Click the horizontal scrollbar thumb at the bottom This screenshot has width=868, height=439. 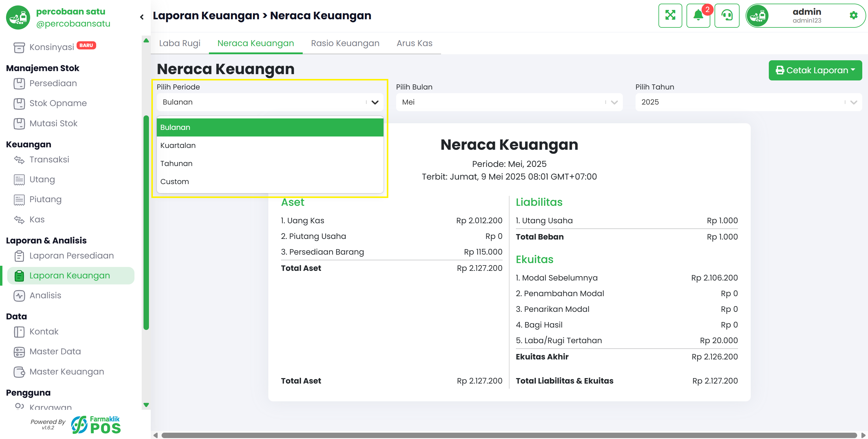tap(509, 435)
